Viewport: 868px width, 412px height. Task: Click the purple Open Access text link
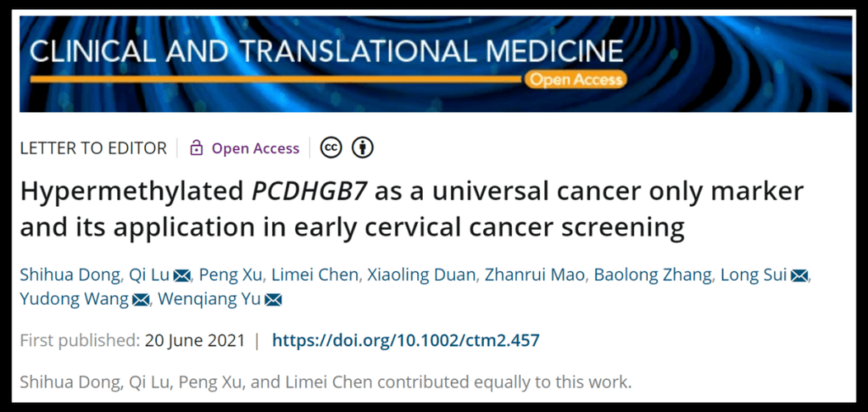click(x=256, y=148)
